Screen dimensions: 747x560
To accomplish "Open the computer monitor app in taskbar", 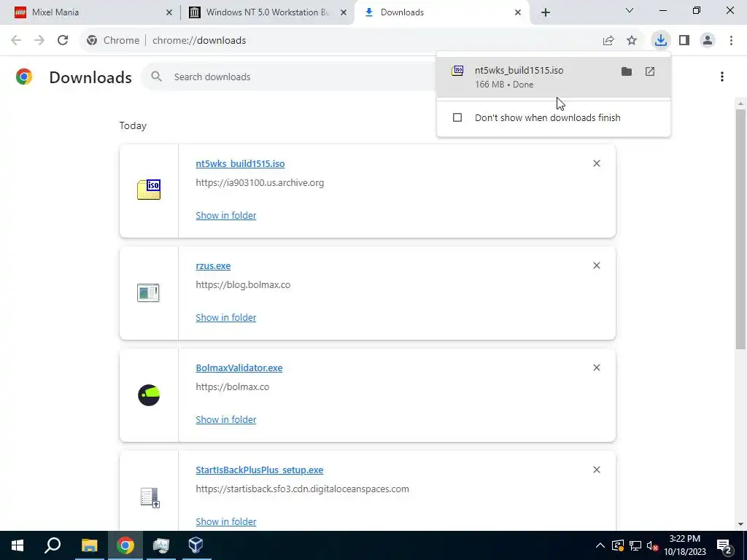I will pyautogui.click(x=160, y=545).
